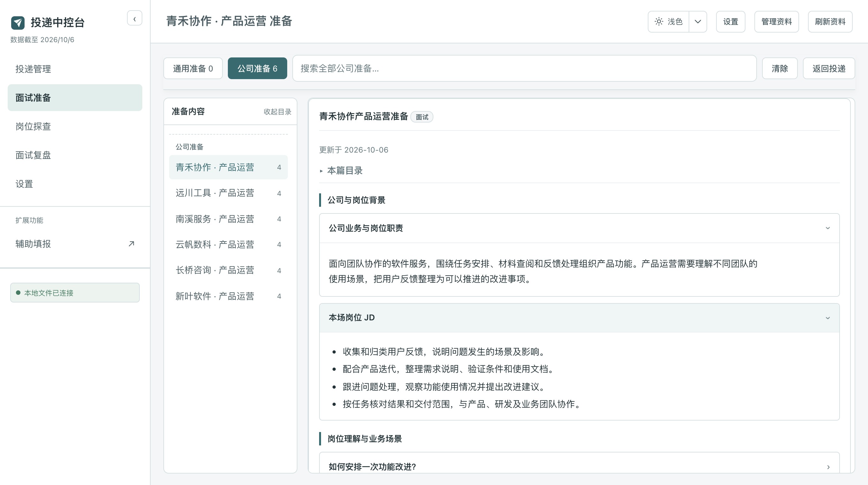Open the 辅助填报 extension entry
This screenshot has height=485, width=868.
click(75, 243)
